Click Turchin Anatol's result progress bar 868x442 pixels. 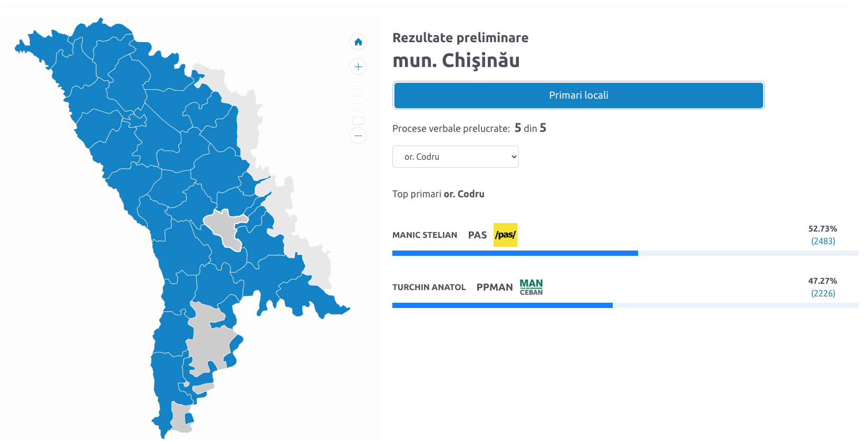pyautogui.click(x=502, y=305)
